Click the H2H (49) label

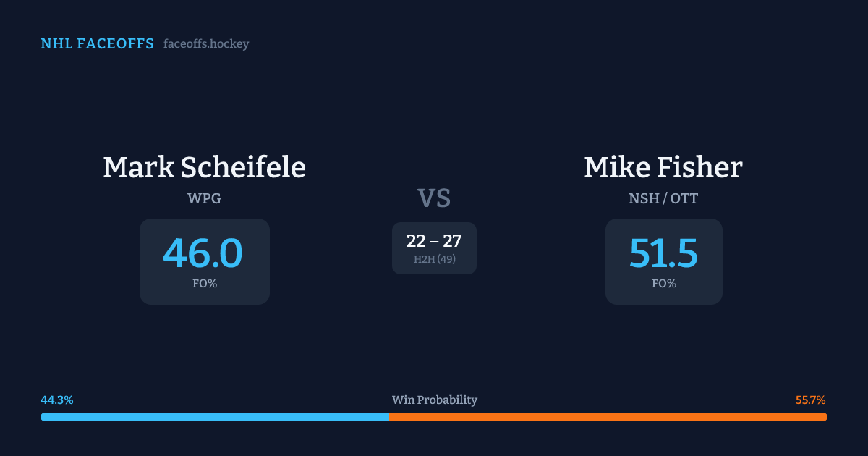434,259
